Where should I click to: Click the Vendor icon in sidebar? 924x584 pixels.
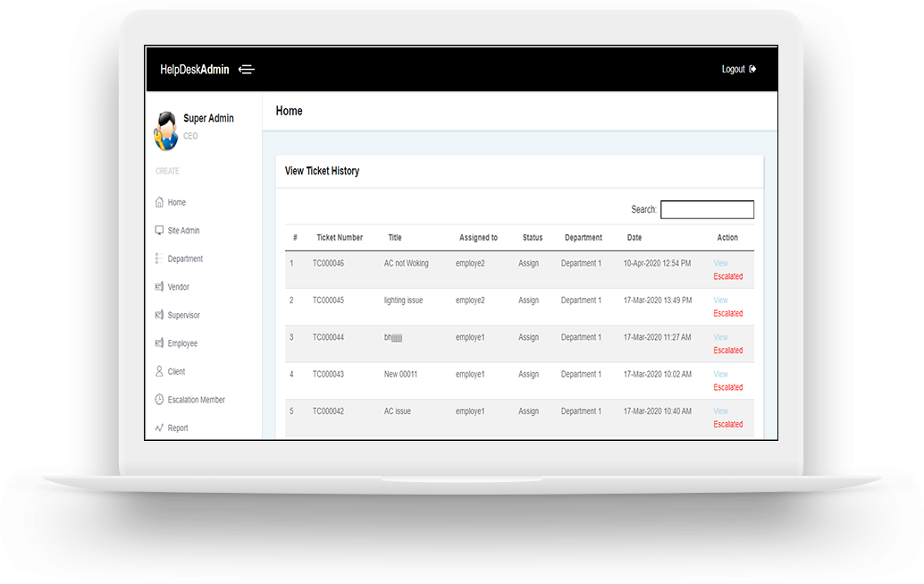159,287
